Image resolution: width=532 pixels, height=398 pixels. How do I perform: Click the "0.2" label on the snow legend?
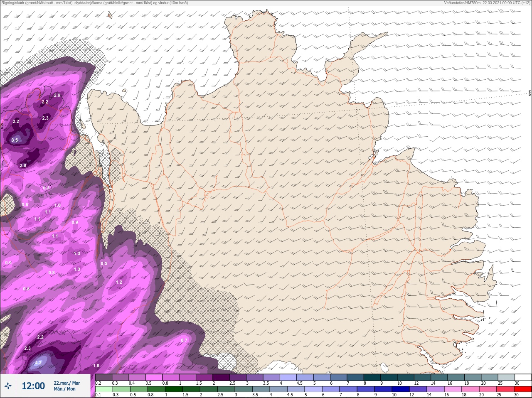99,383
